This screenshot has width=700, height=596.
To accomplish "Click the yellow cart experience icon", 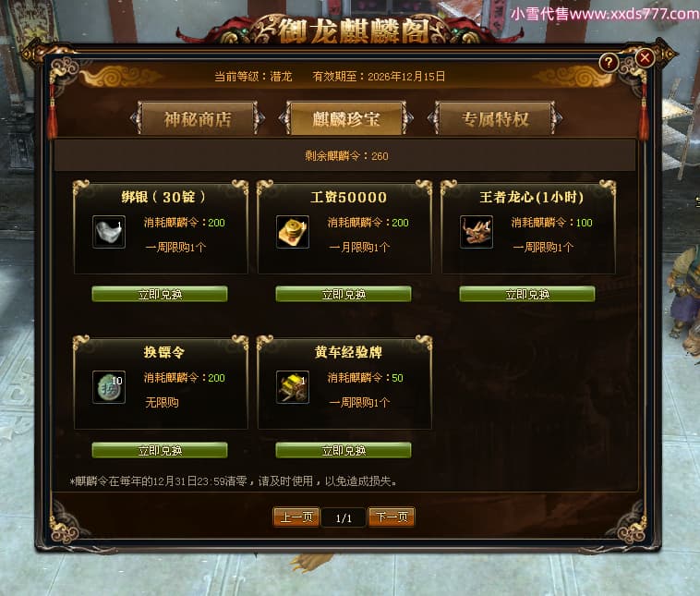I will 293,387.
